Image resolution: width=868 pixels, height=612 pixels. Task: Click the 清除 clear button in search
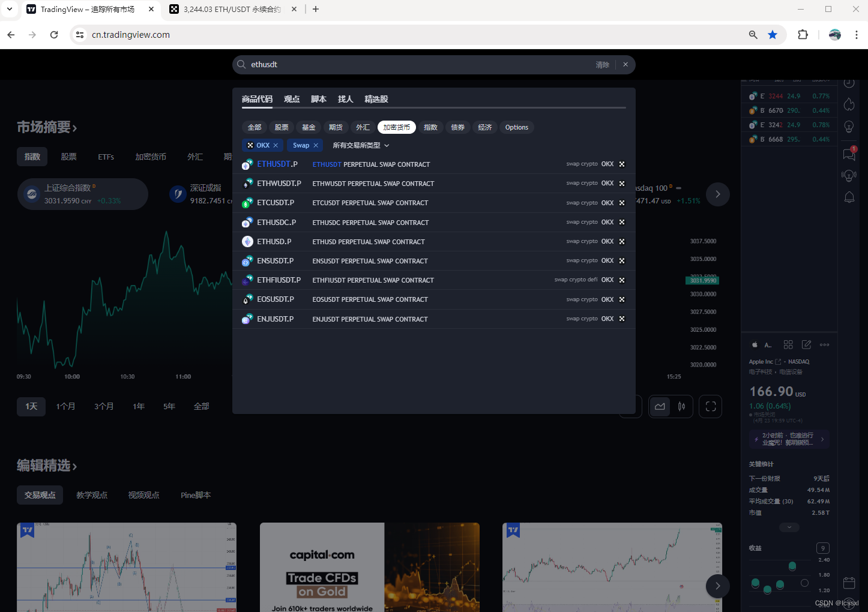tap(603, 65)
